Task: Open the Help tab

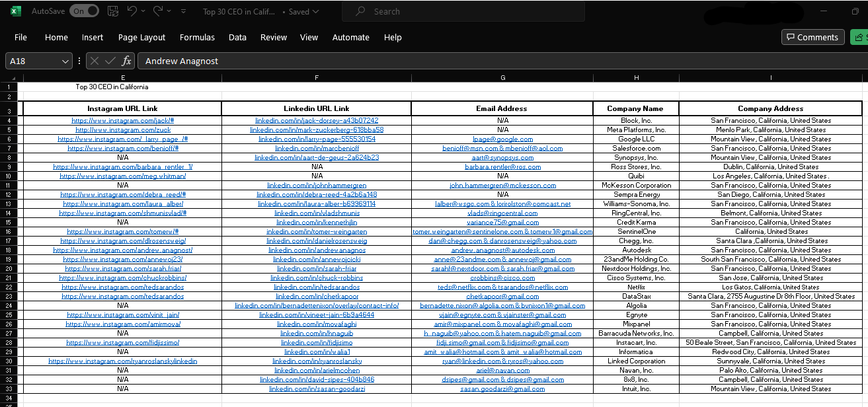Action: click(x=393, y=37)
